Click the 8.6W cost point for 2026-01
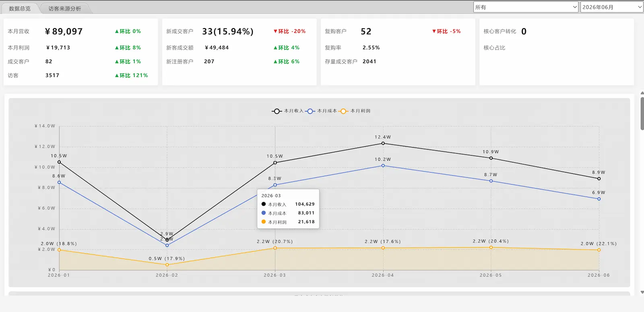 pos(59,183)
